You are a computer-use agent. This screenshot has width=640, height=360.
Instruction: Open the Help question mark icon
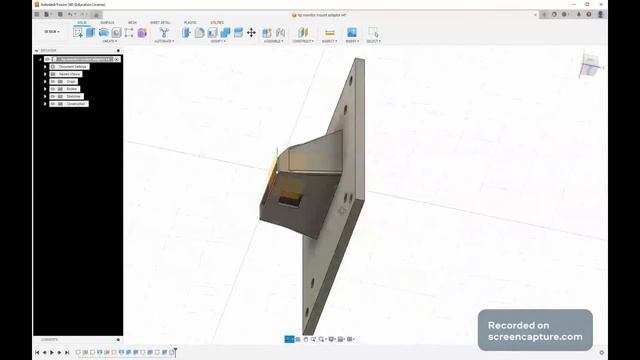point(589,14)
